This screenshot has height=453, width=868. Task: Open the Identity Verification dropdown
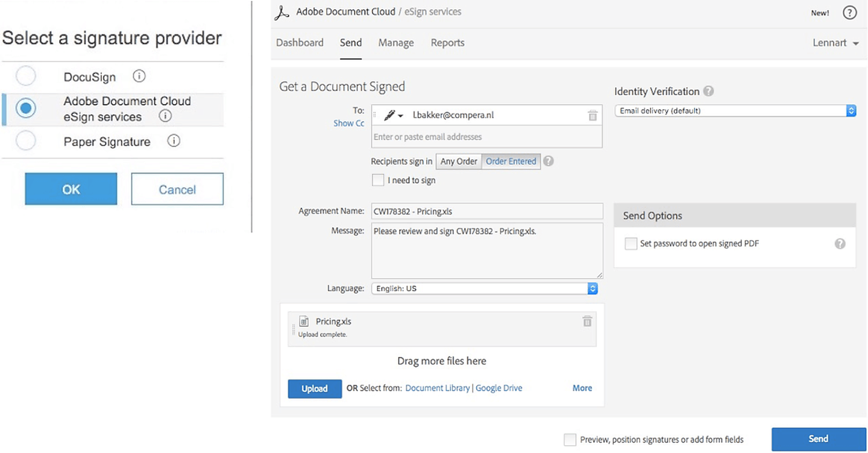(735, 111)
